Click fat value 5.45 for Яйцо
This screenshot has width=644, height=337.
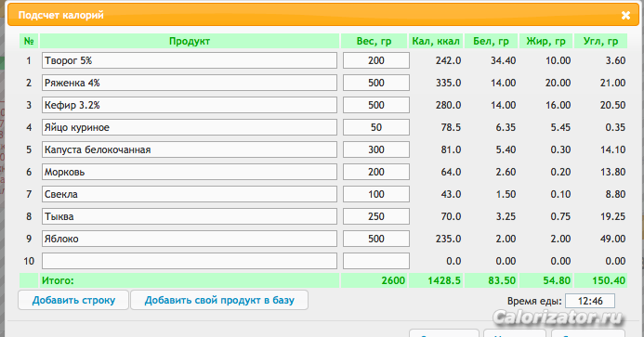tap(560, 127)
